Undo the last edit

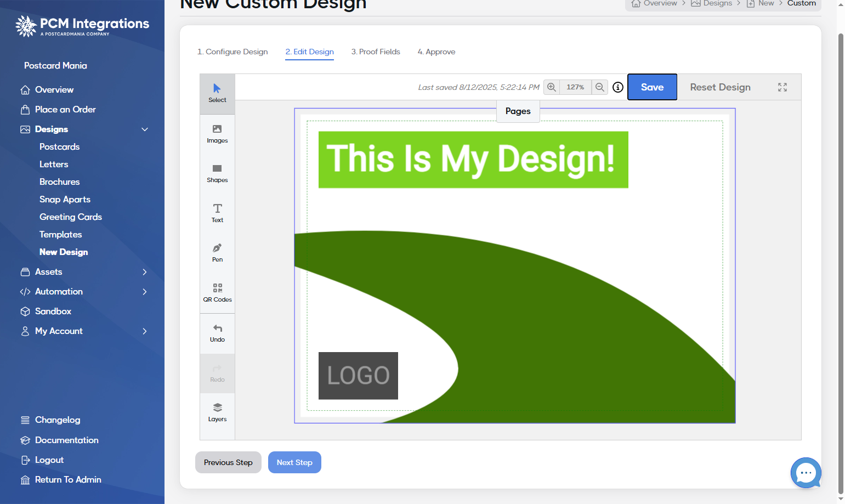pos(217,333)
